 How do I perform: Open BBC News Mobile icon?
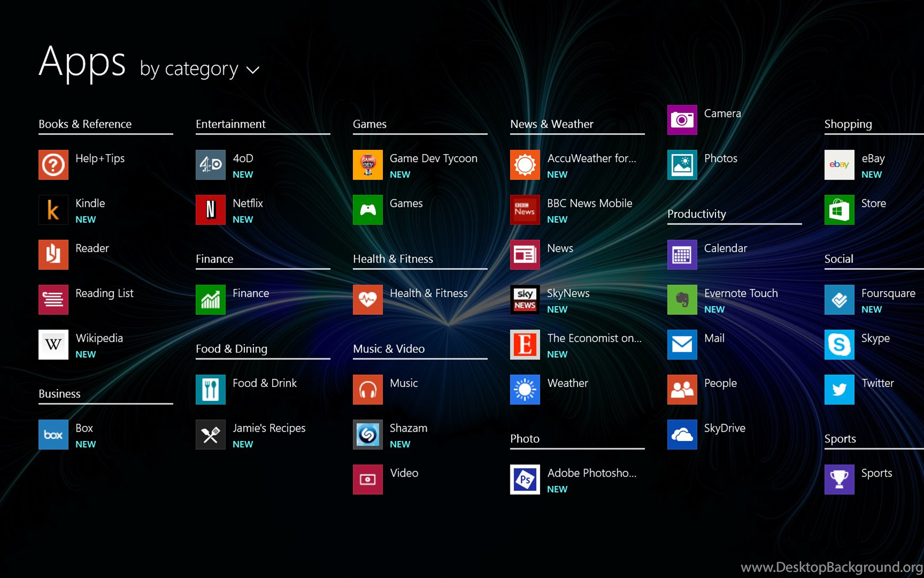(525, 210)
